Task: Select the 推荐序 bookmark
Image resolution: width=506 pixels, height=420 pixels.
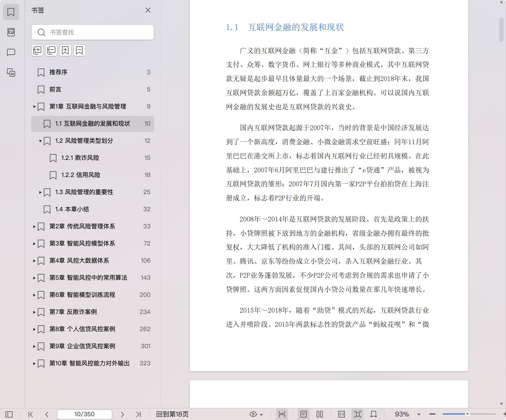Action: click(93, 72)
